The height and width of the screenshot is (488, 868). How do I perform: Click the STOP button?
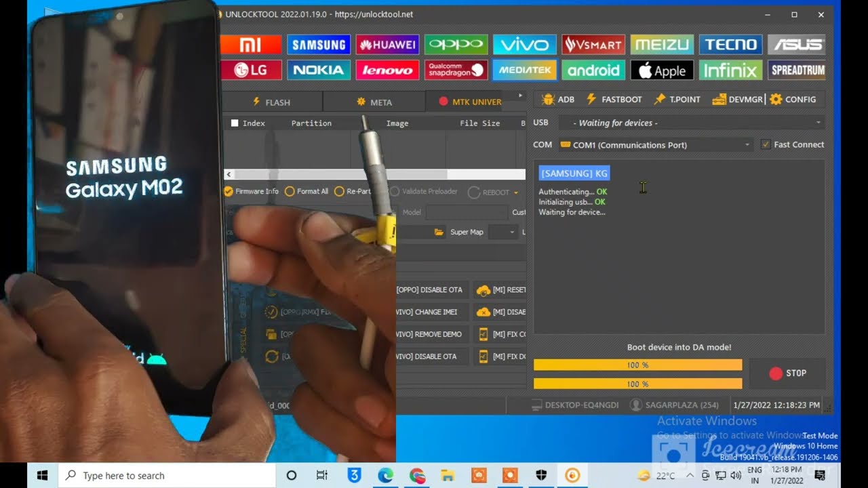(787, 373)
